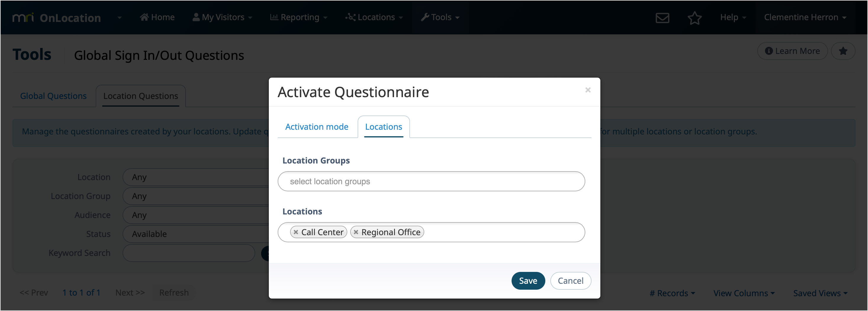Refresh the results list
This screenshot has width=868, height=311.
(174, 292)
